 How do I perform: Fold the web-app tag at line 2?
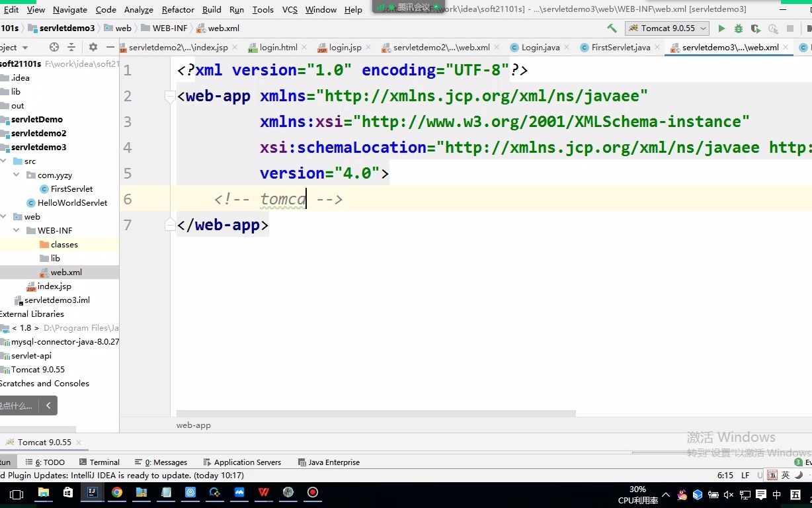point(169,96)
